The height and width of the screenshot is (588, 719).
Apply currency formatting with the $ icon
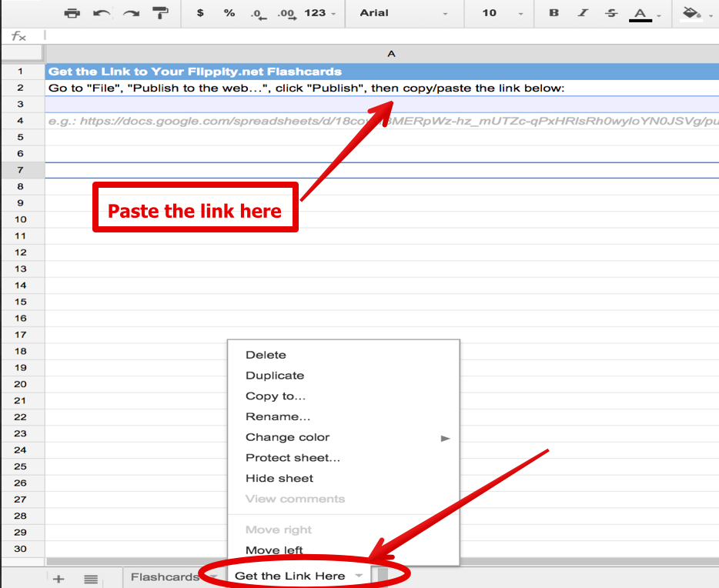click(x=199, y=13)
